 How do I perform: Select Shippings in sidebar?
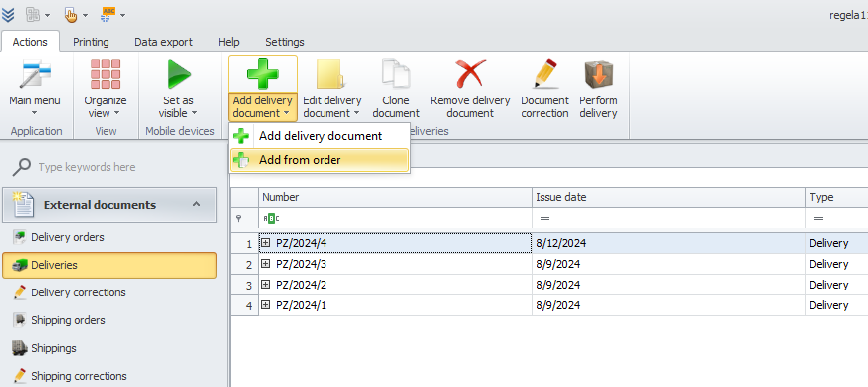pos(109,348)
